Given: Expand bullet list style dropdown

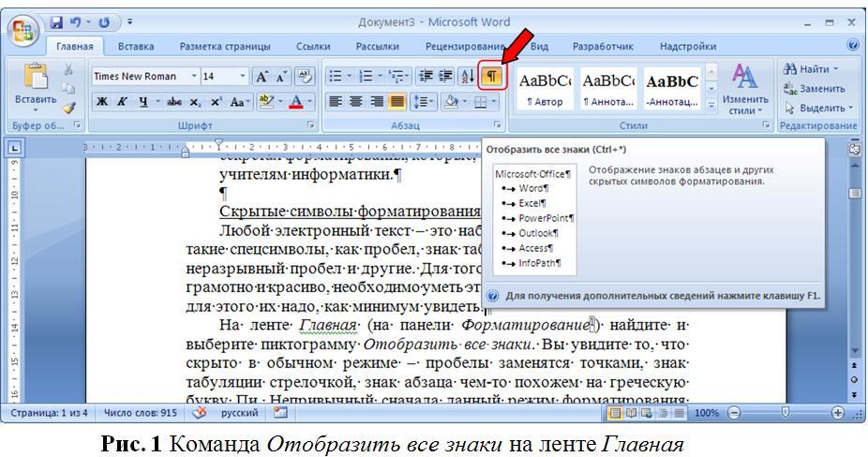Looking at the screenshot, I should (350, 77).
